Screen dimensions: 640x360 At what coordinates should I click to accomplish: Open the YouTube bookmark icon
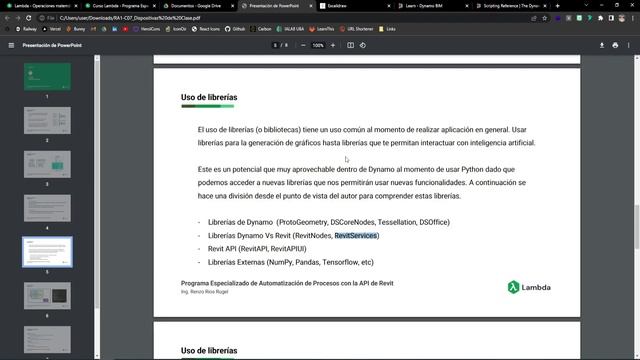(125, 29)
